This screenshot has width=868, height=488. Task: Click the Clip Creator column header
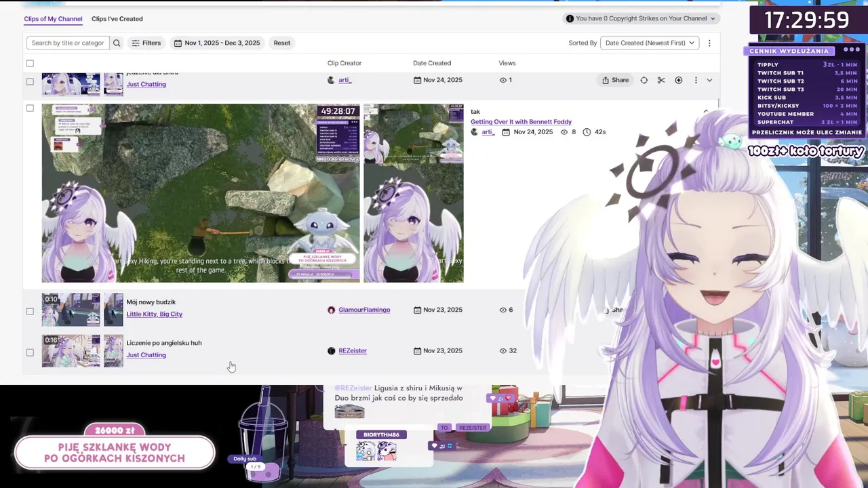click(344, 63)
